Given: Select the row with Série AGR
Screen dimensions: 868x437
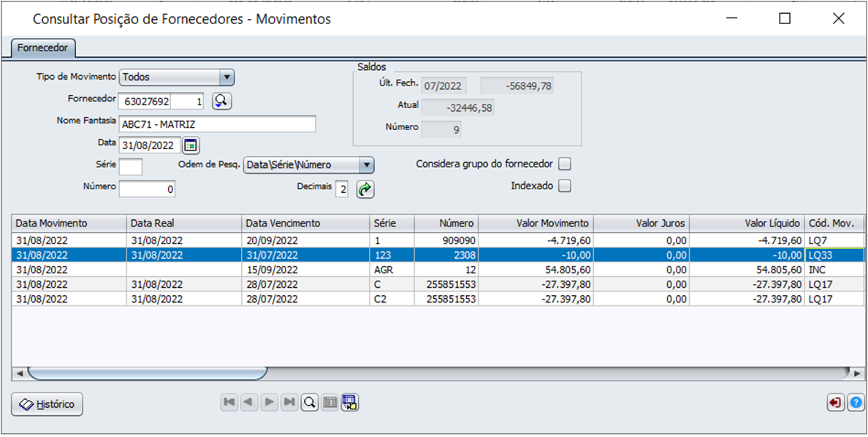Looking at the screenshot, I should [x=438, y=270].
